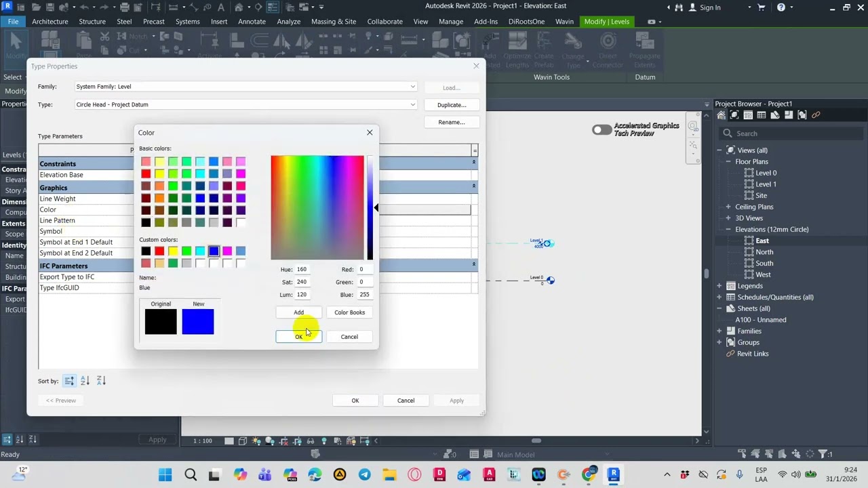This screenshot has height=488, width=868.
Task: Select the blue custom color swatch
Action: click(x=214, y=251)
